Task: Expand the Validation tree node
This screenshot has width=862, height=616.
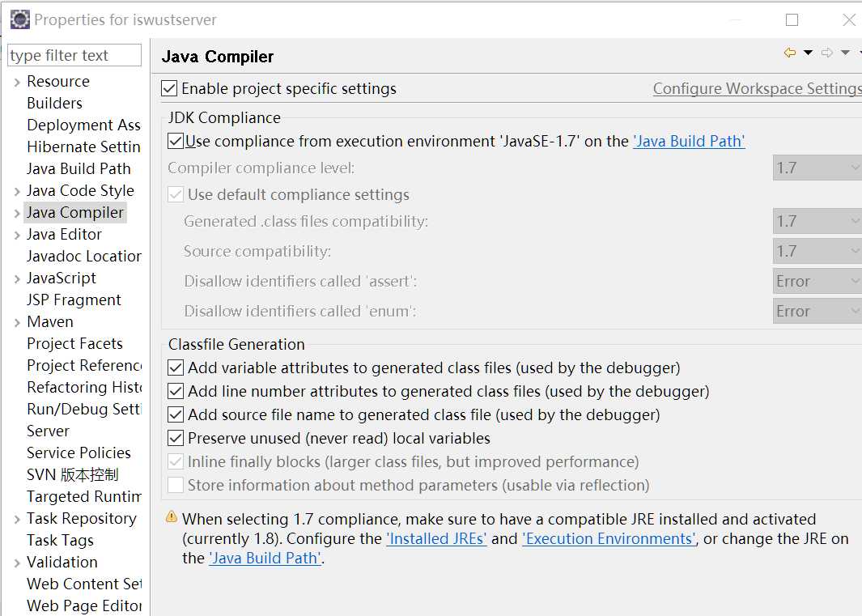Action: coord(17,563)
